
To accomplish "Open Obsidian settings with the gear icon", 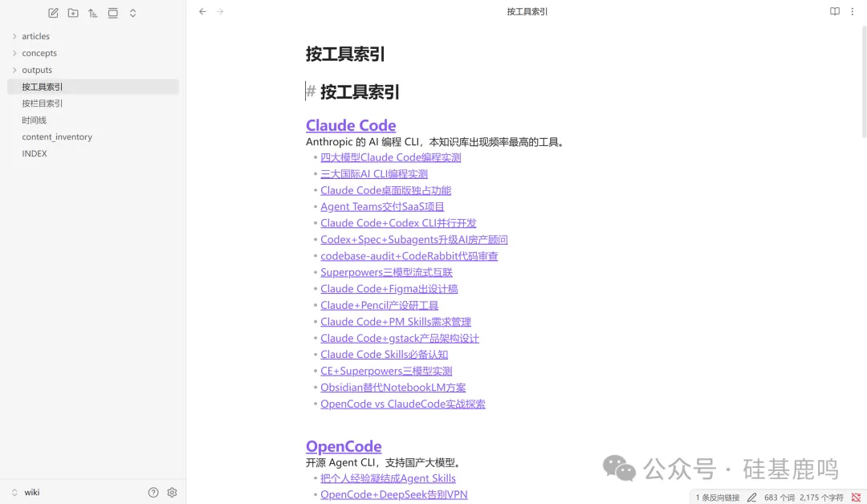I will click(x=172, y=492).
